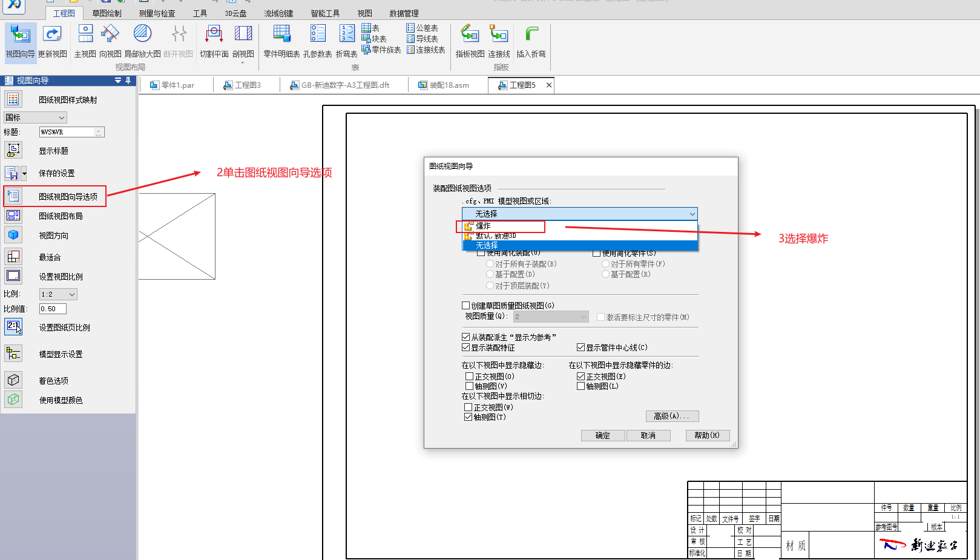Screen dimensions: 980x560
Task: Click the 取消 cancel button
Action: click(648, 435)
